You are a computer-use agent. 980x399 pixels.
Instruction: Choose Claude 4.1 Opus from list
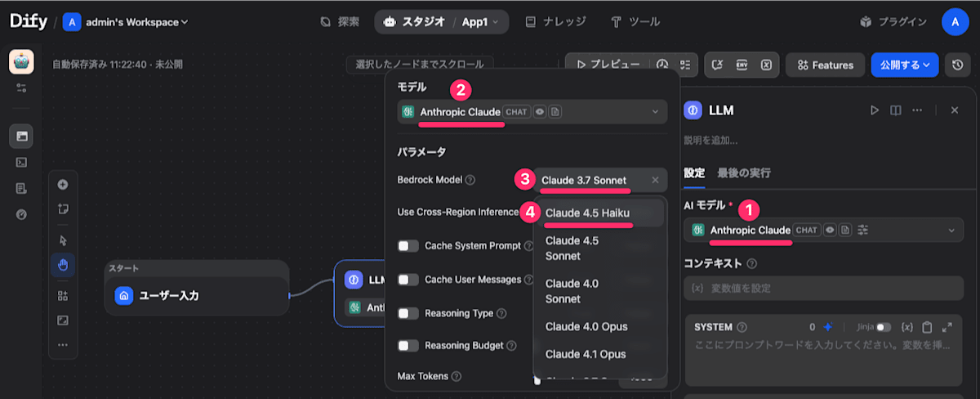pyautogui.click(x=600, y=354)
